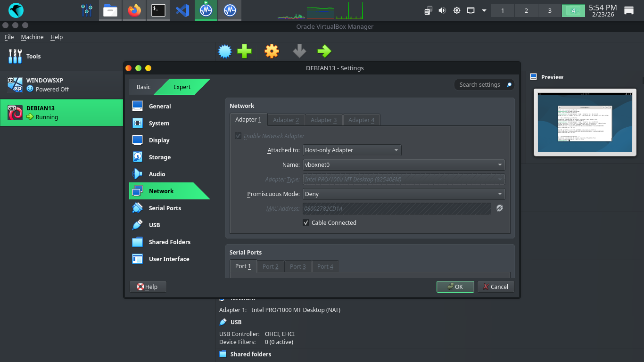Click the green Show arrow icon
The height and width of the screenshot is (362, 644).
[x=324, y=51]
